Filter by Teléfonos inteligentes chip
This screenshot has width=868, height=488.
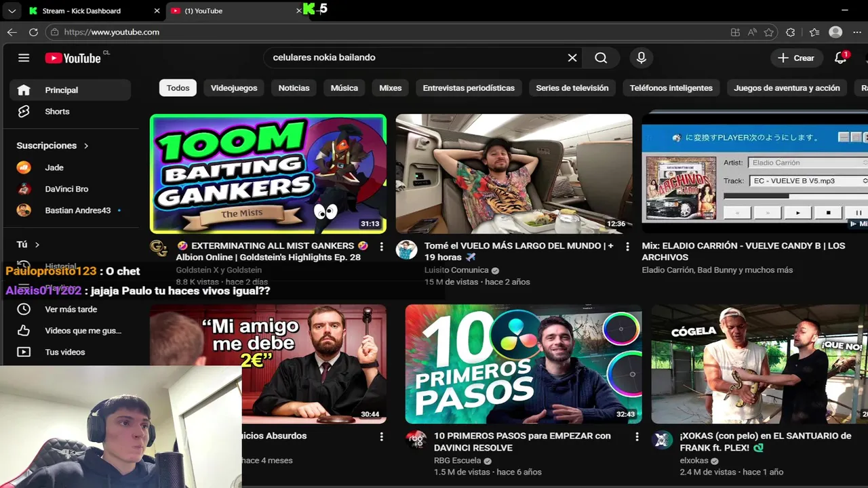click(x=671, y=88)
